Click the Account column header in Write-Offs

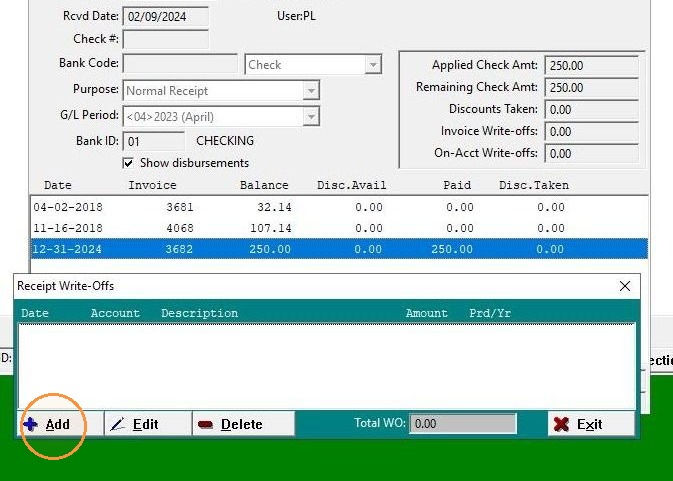[x=115, y=313]
